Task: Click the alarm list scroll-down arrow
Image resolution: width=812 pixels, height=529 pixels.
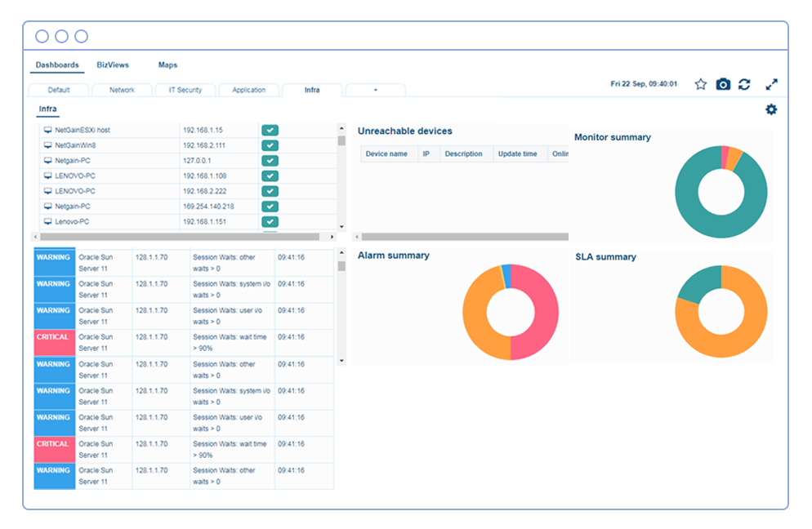Action: point(341,360)
